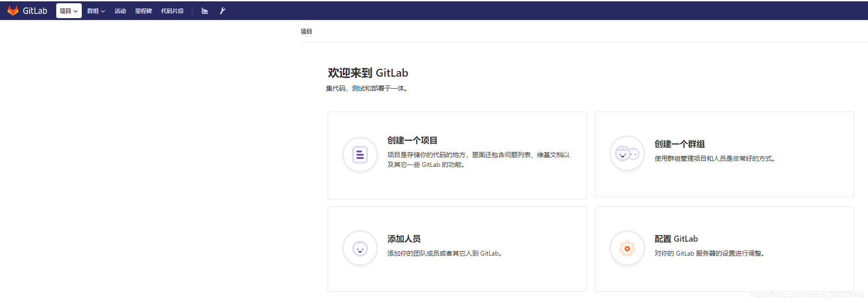Screen dimensions: 868x303
Task: Open 里程碑 in the top navigation
Action: pyautogui.click(x=144, y=11)
